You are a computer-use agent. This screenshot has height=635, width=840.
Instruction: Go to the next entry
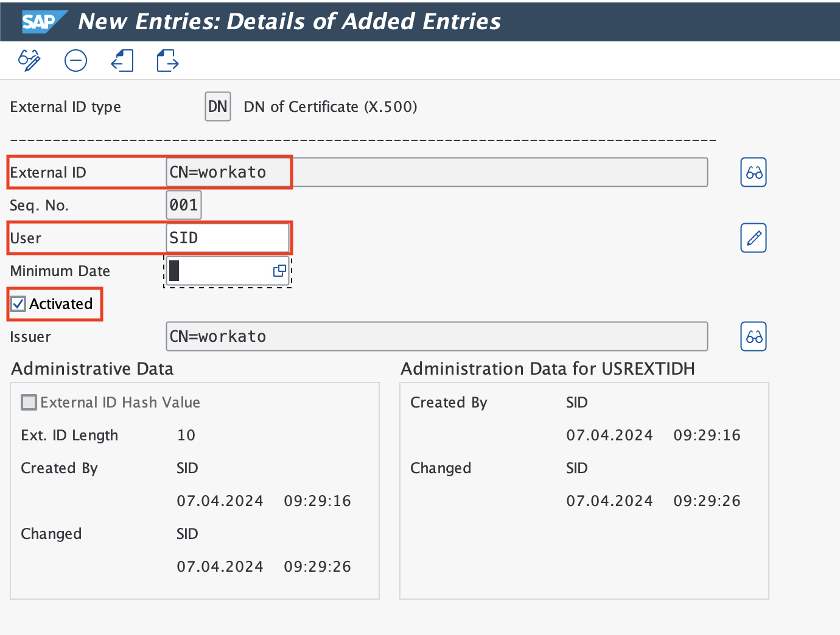coord(167,60)
